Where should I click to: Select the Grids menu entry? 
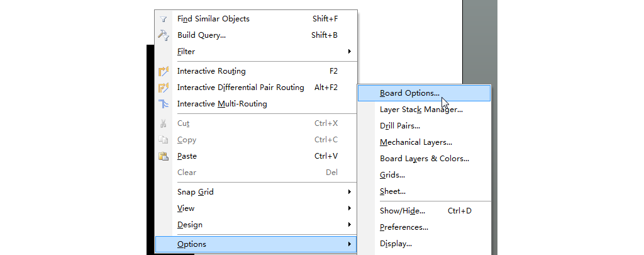392,175
